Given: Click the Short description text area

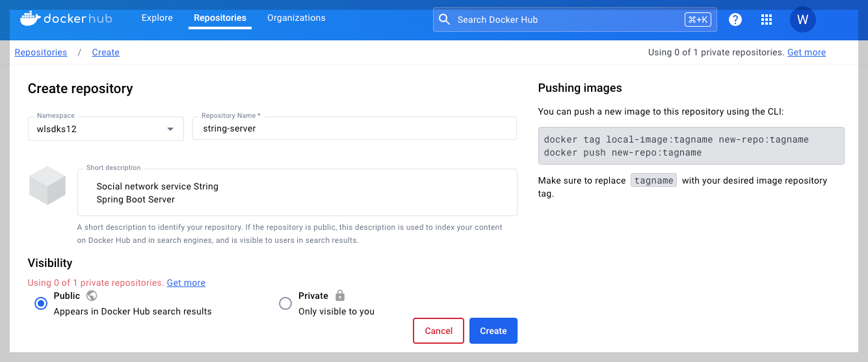Looking at the screenshot, I should (297, 193).
